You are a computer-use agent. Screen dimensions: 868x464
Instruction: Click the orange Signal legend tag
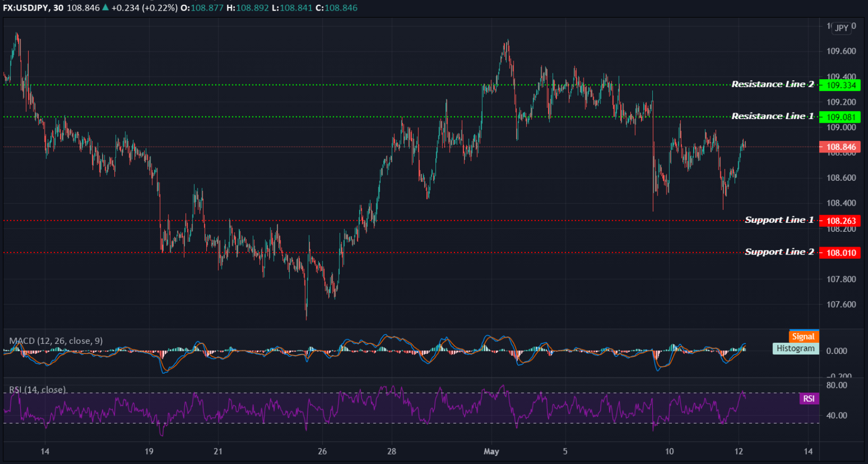click(x=804, y=336)
